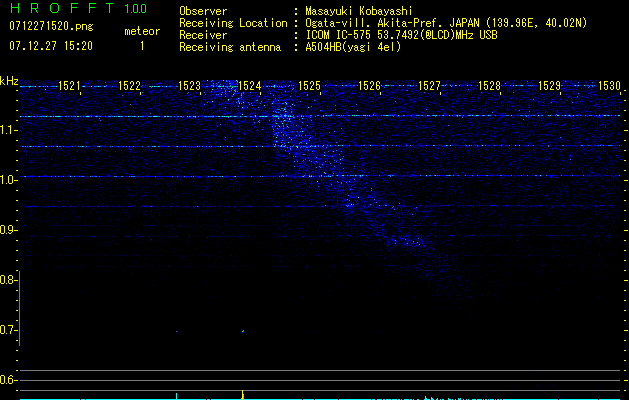Viewport: 629px width, 400px height.
Task: Click the date stamp 07.12.27 15:20
Action: tap(51, 46)
